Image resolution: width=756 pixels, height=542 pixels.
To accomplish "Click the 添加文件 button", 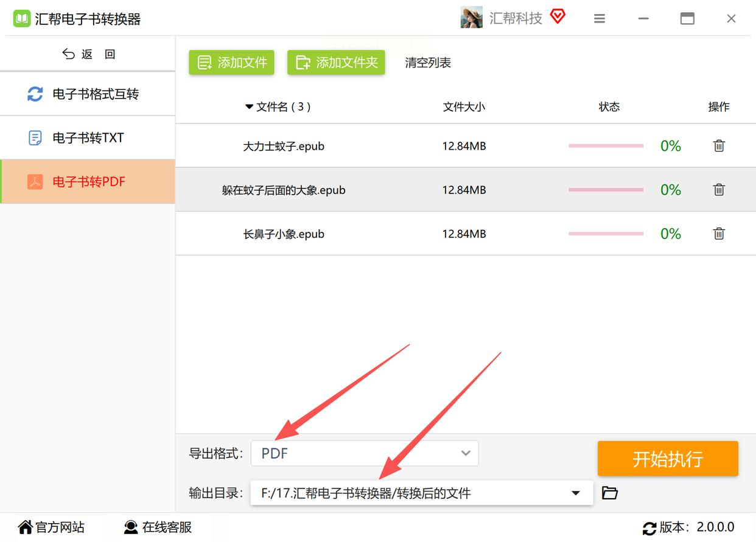I will click(x=231, y=63).
